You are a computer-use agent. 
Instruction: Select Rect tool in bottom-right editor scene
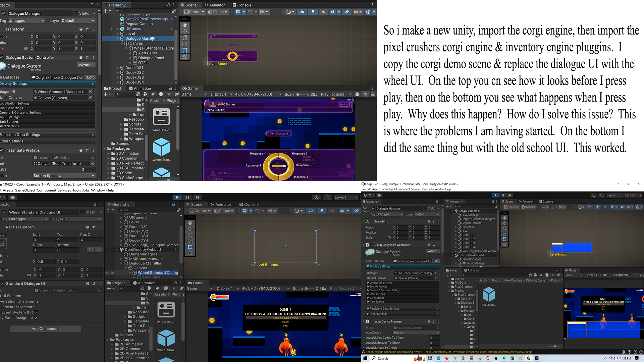click(504, 239)
